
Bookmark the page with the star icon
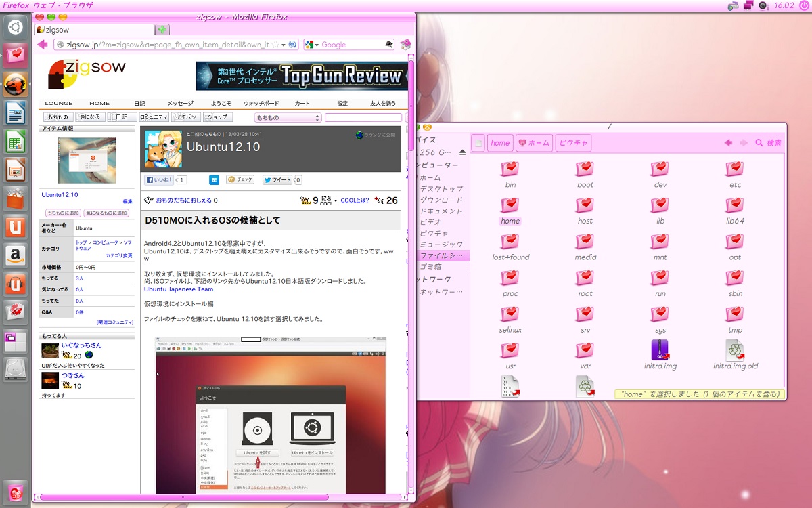click(x=275, y=45)
